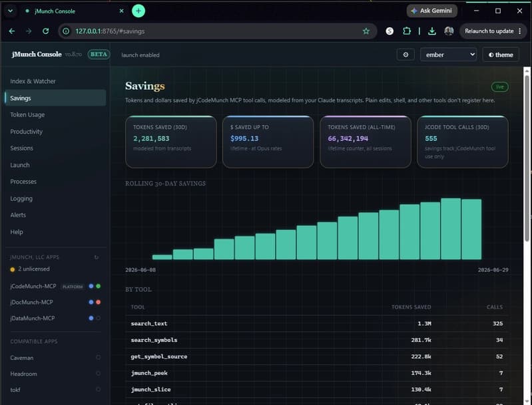Click jDocMunch-MCP red status dot

pos(99,302)
